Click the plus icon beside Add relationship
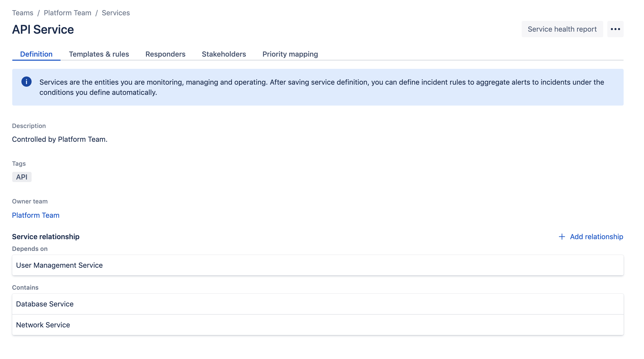Viewport: 644px width, 359px height. click(x=562, y=237)
